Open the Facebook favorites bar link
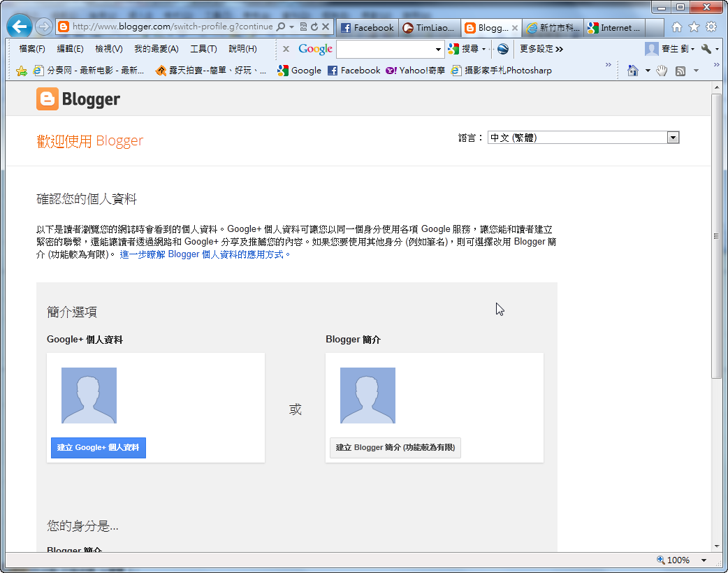Screen dimensions: 728x573 click(x=354, y=71)
